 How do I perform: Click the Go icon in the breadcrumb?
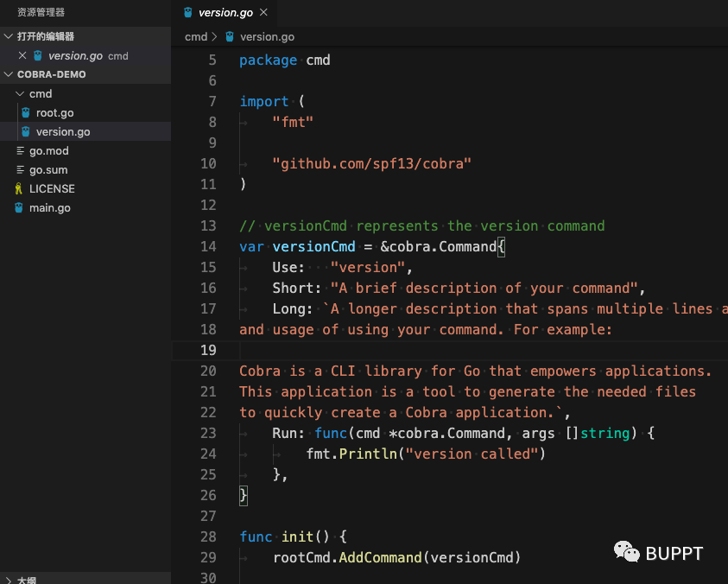click(x=230, y=36)
